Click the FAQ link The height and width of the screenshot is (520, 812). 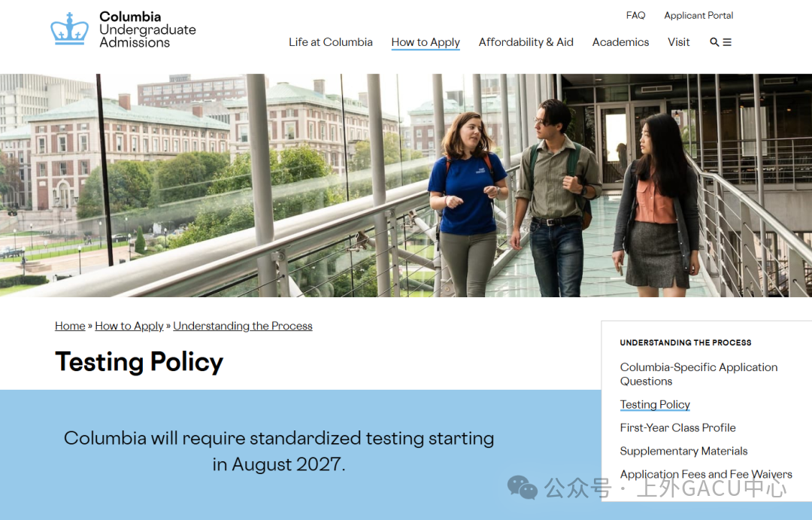635,16
